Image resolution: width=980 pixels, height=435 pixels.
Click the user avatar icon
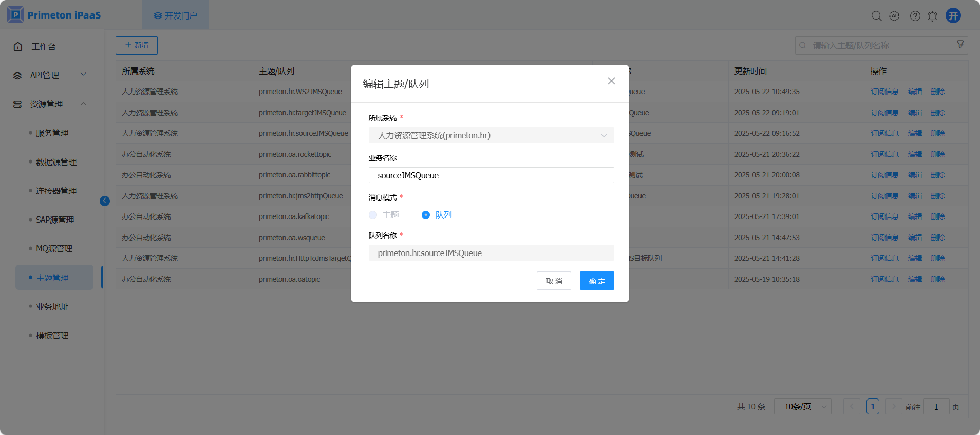953,15
